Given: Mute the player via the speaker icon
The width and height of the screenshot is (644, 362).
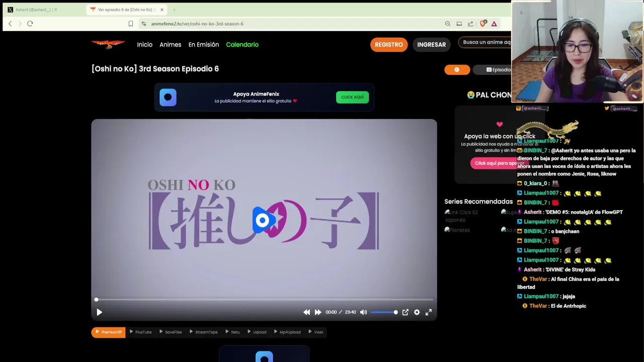Looking at the screenshot, I should pos(363,312).
